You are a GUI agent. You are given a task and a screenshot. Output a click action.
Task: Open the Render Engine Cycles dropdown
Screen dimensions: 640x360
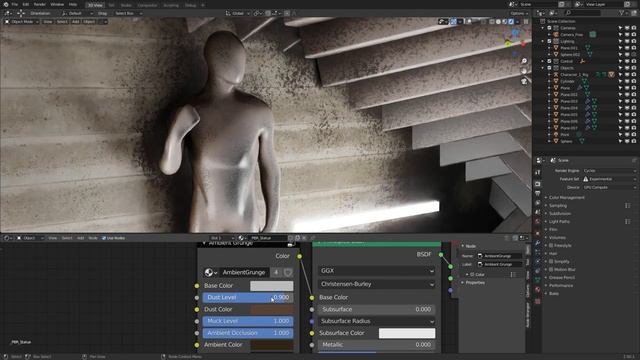pyautogui.click(x=609, y=171)
